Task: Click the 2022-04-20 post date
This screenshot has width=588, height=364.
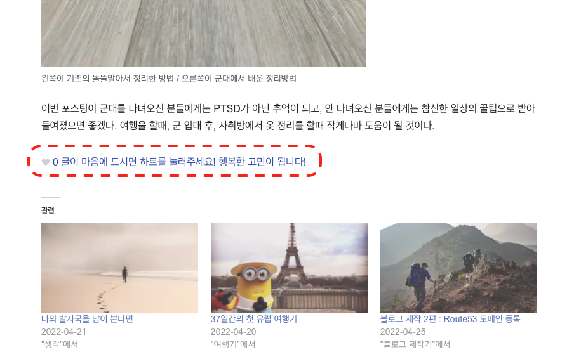Action: coord(233,332)
